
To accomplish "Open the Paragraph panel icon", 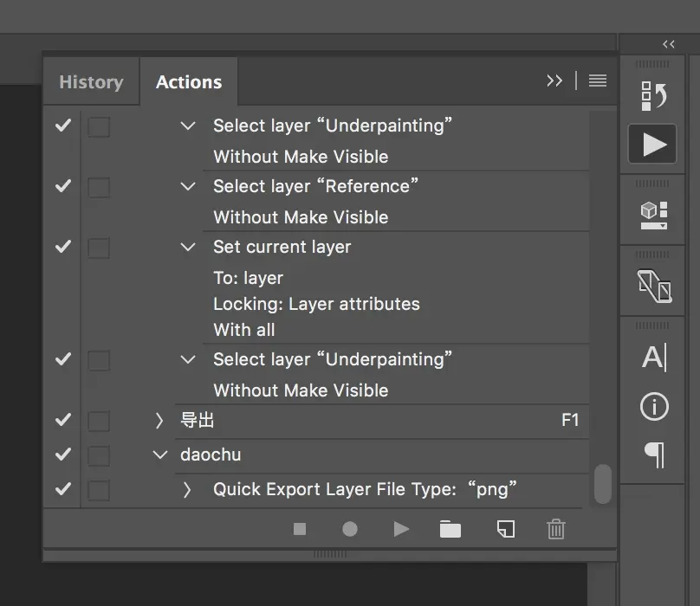I will [x=653, y=454].
